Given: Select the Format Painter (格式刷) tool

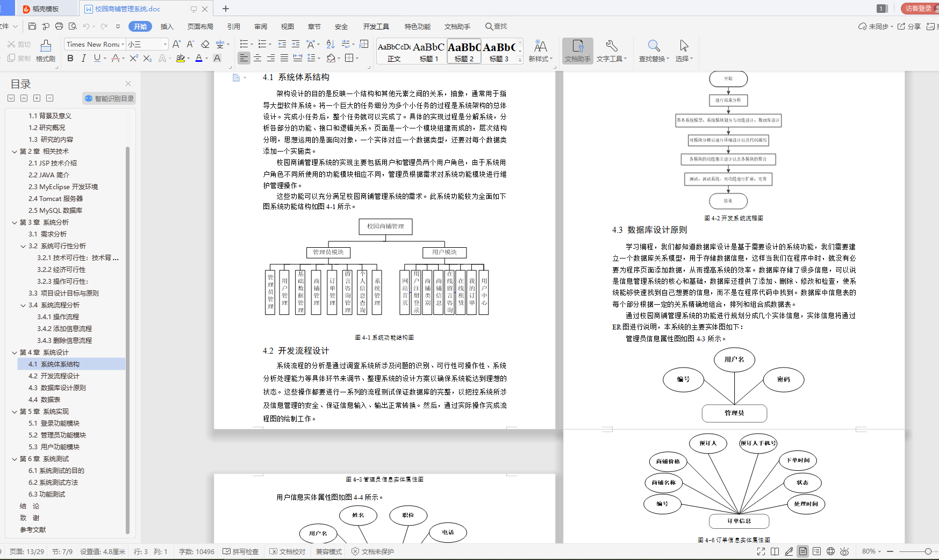Looking at the screenshot, I should coord(46,51).
